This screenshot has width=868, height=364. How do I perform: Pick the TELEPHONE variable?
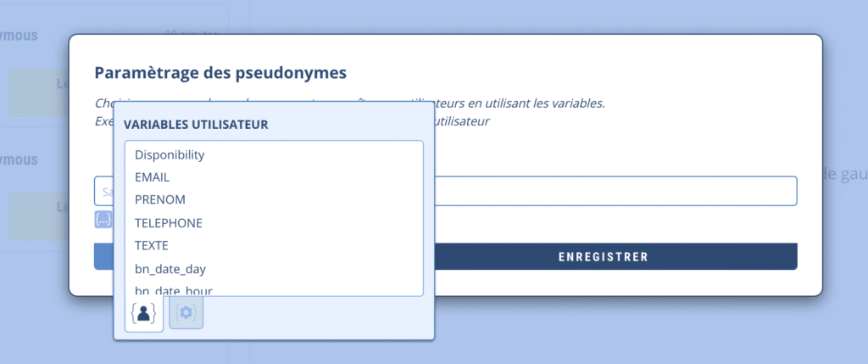(169, 223)
